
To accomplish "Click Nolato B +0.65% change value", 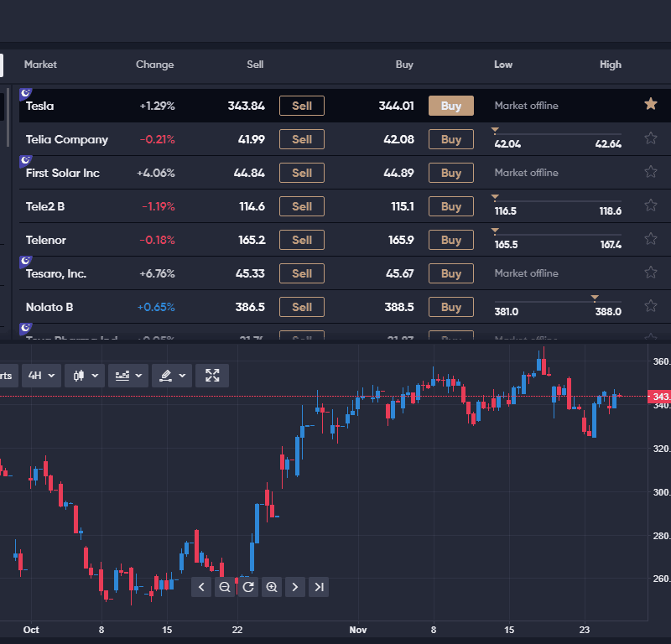I will (x=156, y=307).
